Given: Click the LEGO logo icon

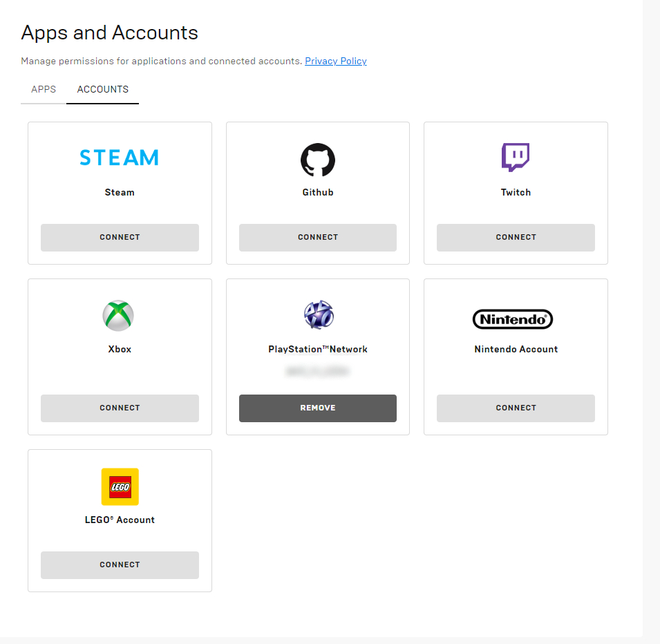Looking at the screenshot, I should tap(120, 486).
